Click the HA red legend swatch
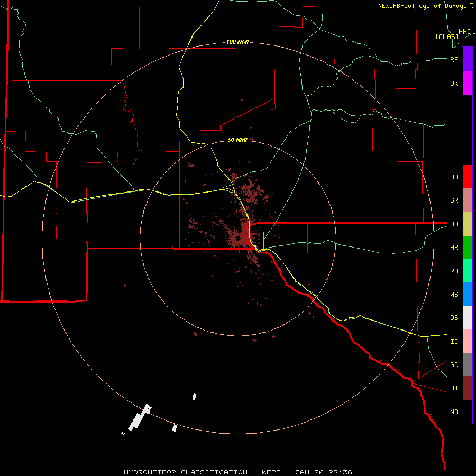This screenshot has height=476, width=476. click(x=467, y=177)
